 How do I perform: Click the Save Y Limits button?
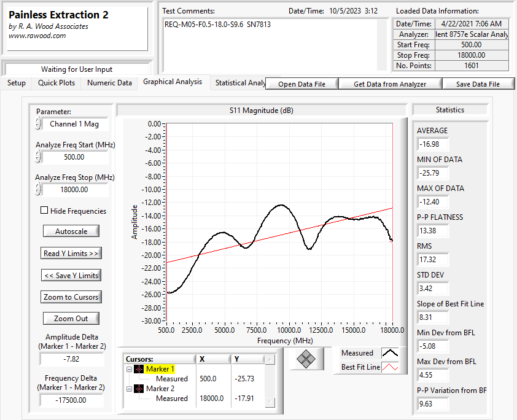[x=71, y=275]
